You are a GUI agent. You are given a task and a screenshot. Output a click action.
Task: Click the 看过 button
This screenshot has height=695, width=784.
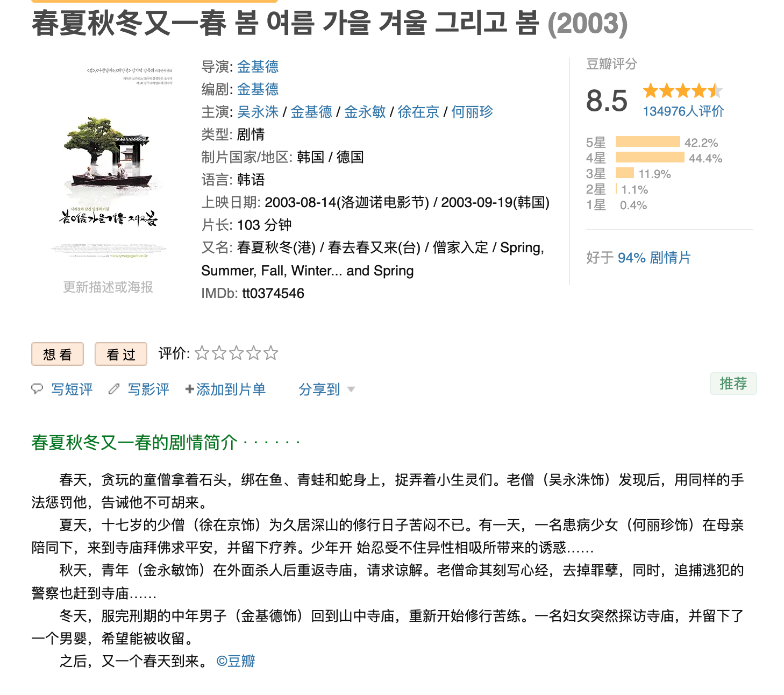click(x=121, y=354)
